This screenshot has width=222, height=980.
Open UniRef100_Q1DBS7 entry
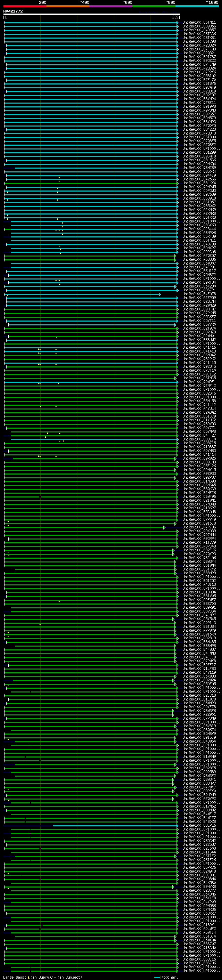tap(199, 447)
